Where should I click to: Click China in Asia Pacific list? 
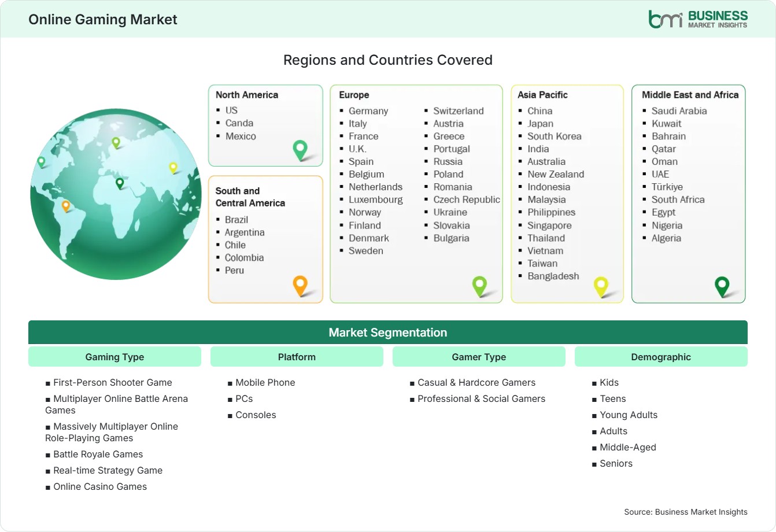(539, 111)
